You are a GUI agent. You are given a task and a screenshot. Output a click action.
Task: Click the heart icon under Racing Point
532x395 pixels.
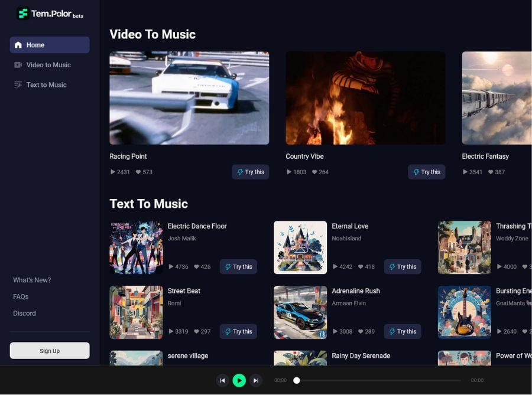coord(138,172)
